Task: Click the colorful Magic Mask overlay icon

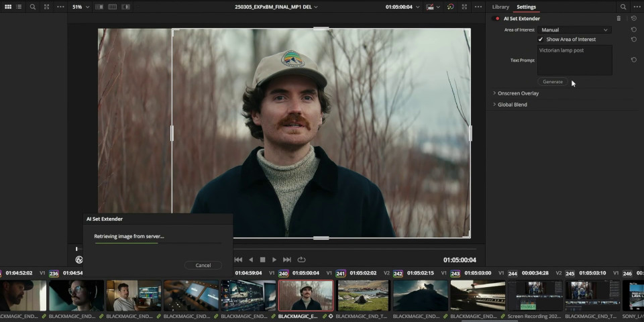Action: [451, 7]
